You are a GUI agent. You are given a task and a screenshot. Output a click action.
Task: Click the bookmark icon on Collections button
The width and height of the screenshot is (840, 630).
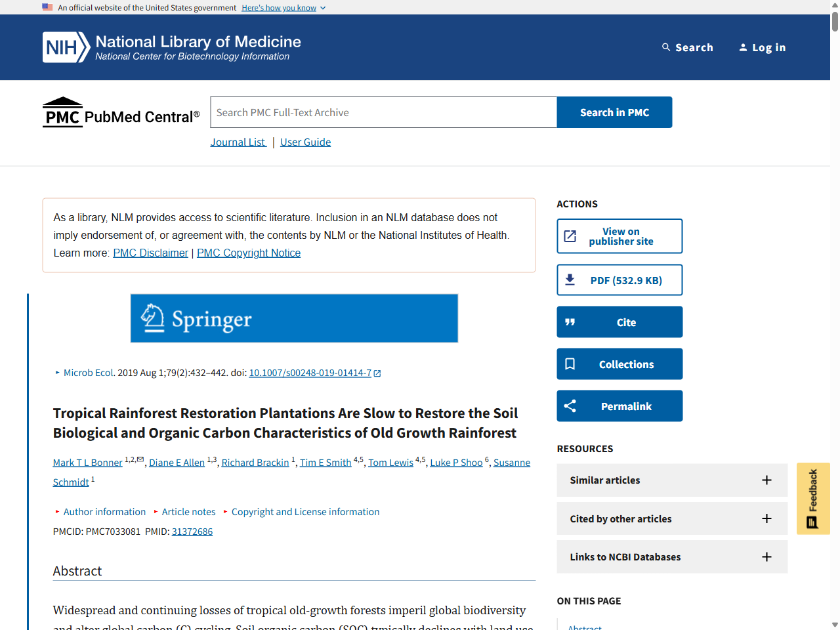coord(570,364)
